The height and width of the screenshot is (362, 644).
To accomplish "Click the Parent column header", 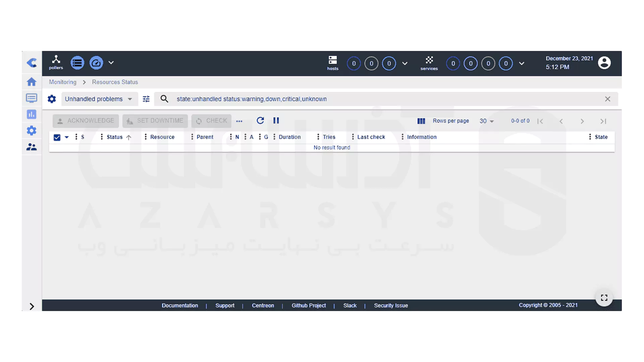I will [x=205, y=137].
